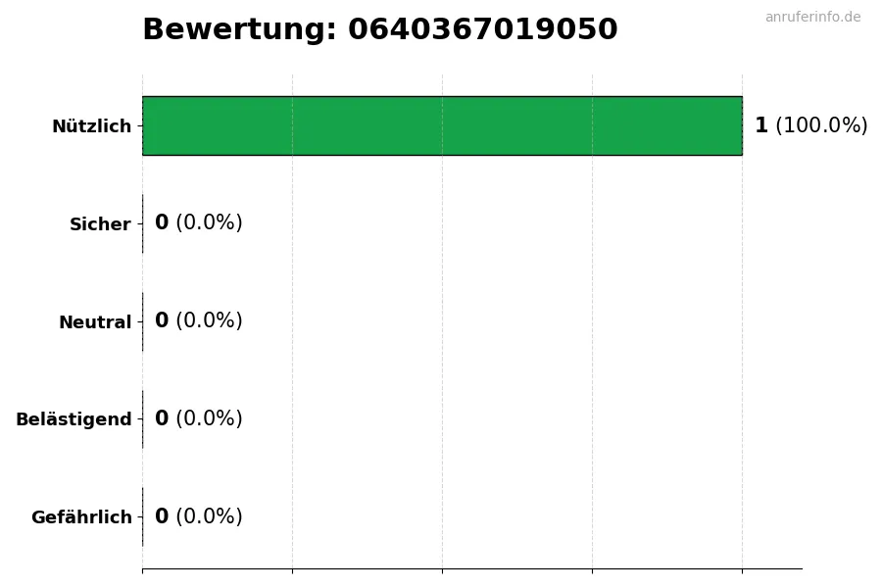
Task: Click the 0 (0.0%) value beside Sicher
Action: tap(198, 223)
